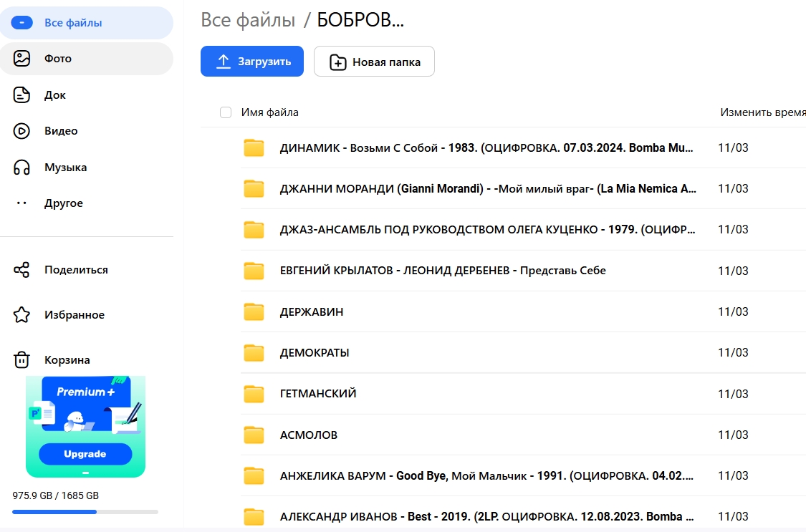Click folder icon for ДЕМОКРАТЫ row
The width and height of the screenshot is (806, 532).
[x=254, y=353]
